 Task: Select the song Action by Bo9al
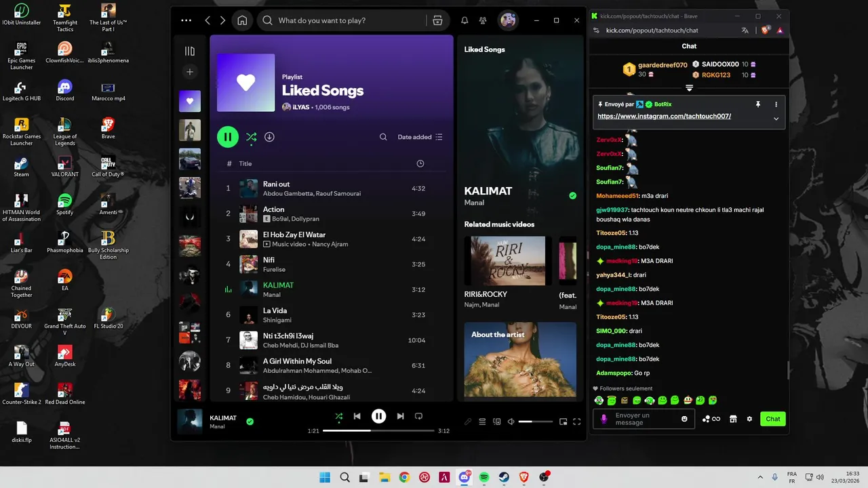point(332,213)
